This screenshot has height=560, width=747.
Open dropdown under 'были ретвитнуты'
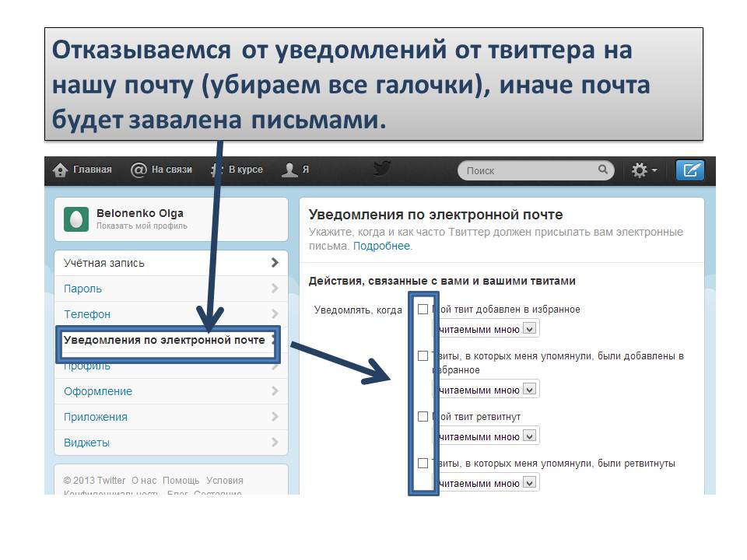[486, 482]
